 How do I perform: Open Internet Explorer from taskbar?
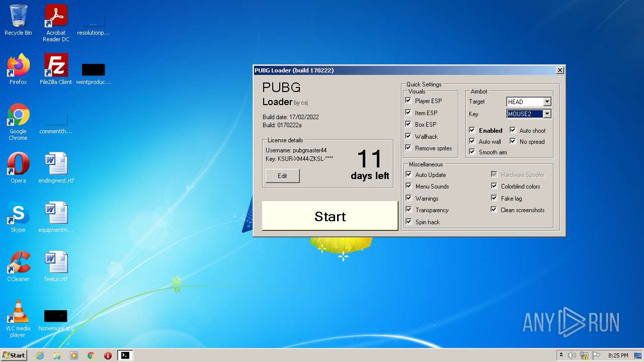coord(40,355)
